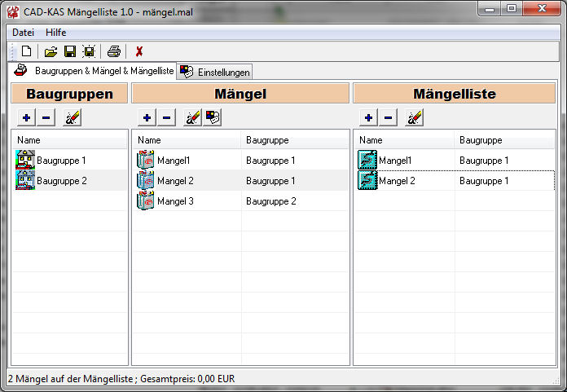Add a new Baugruppe with the plus button
The height and width of the screenshot is (392, 567).
26,118
